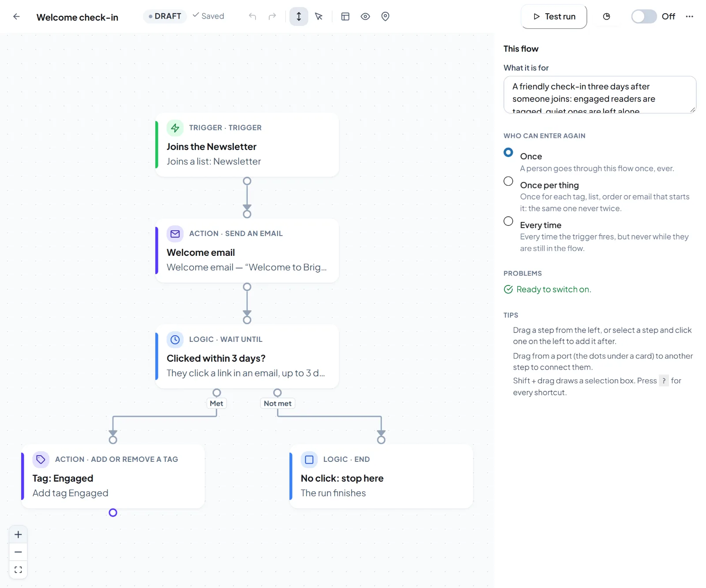Click the trigger lightning bolt icon
Screen dimensions: 706x588
point(175,128)
